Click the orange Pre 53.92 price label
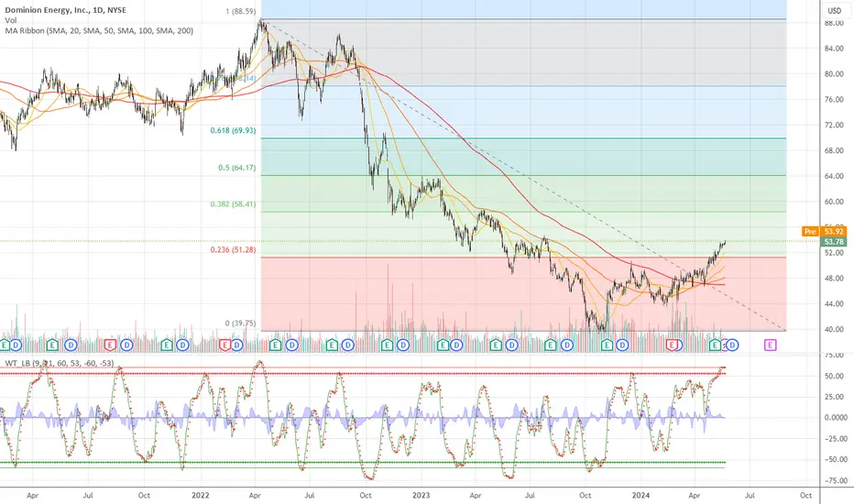Image resolution: width=854 pixels, height=504 pixels. click(x=824, y=232)
